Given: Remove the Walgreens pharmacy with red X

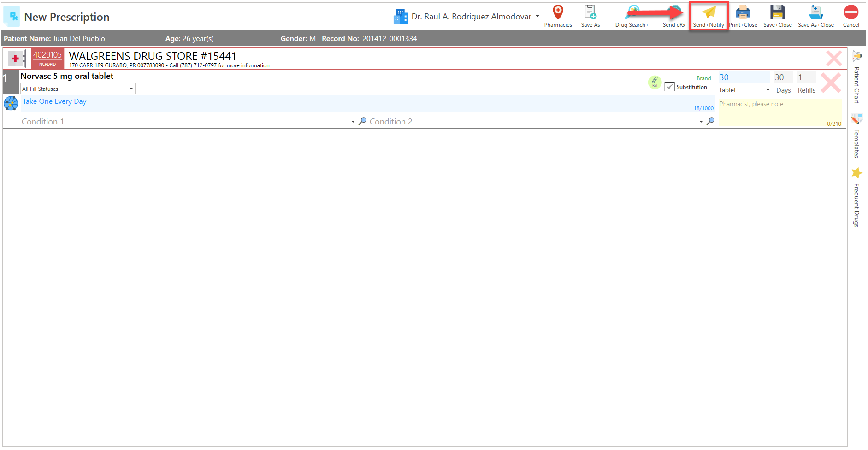Looking at the screenshot, I should pos(833,59).
